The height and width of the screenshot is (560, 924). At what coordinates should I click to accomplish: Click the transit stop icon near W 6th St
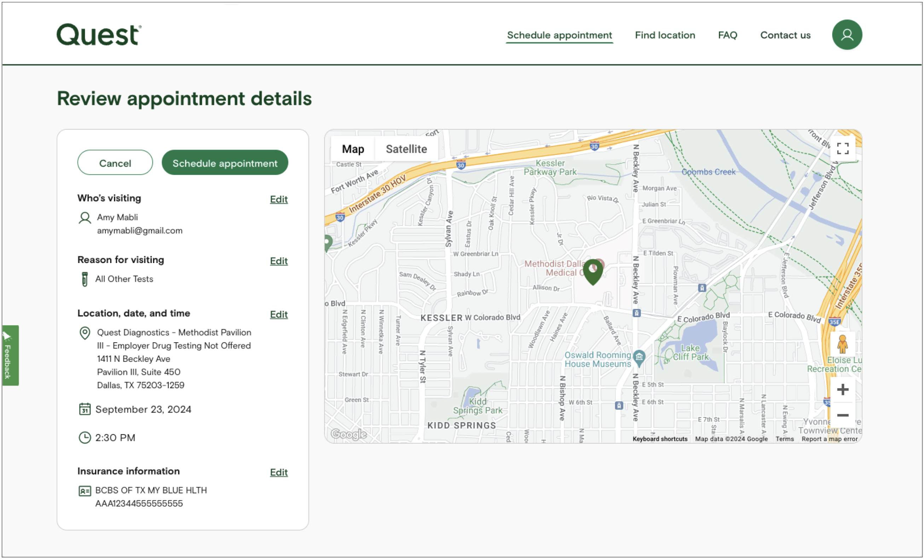tap(619, 405)
